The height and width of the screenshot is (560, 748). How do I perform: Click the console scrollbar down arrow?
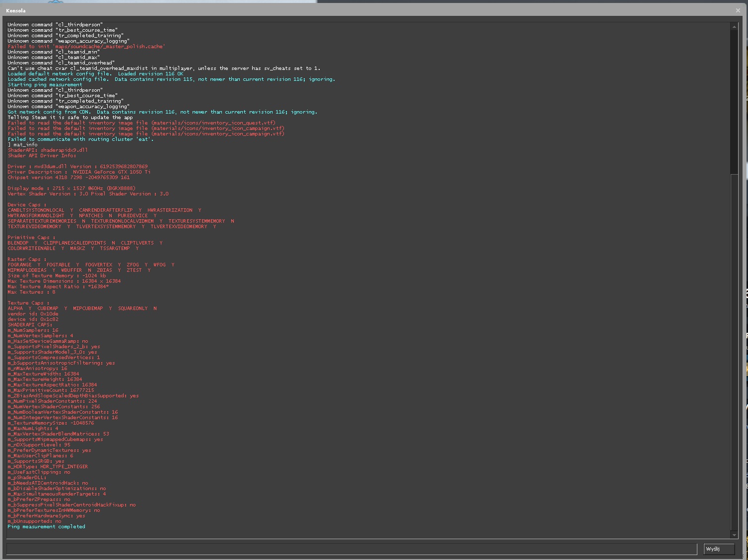pos(734,535)
